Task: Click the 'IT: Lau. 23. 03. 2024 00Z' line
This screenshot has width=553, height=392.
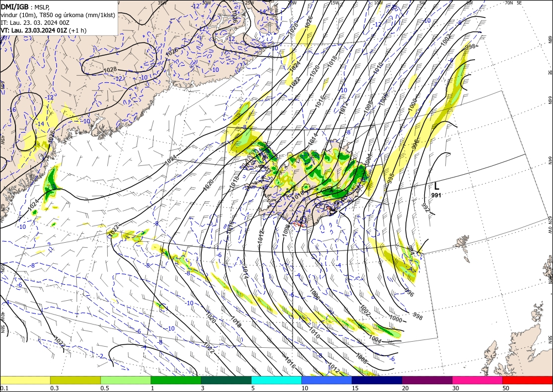Action: 35,23
